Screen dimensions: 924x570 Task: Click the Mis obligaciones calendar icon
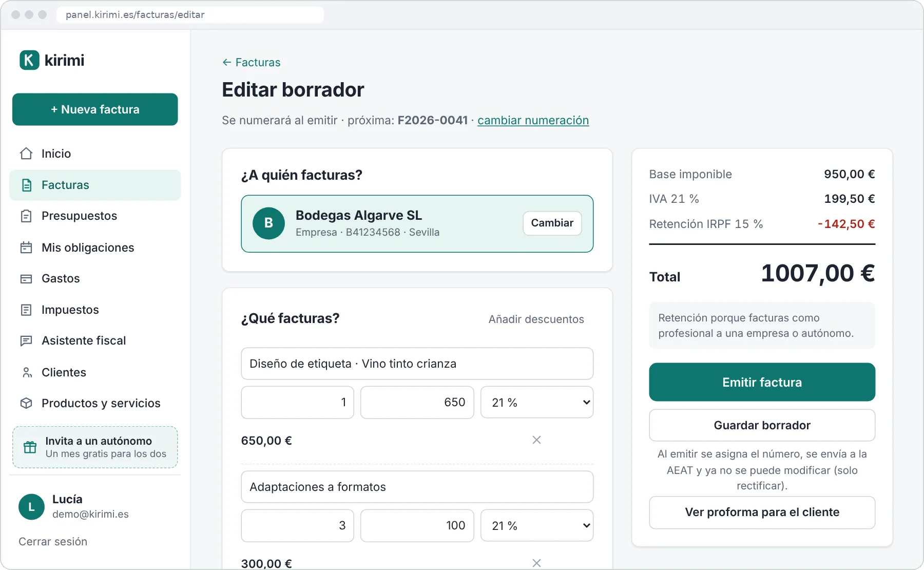click(x=26, y=248)
